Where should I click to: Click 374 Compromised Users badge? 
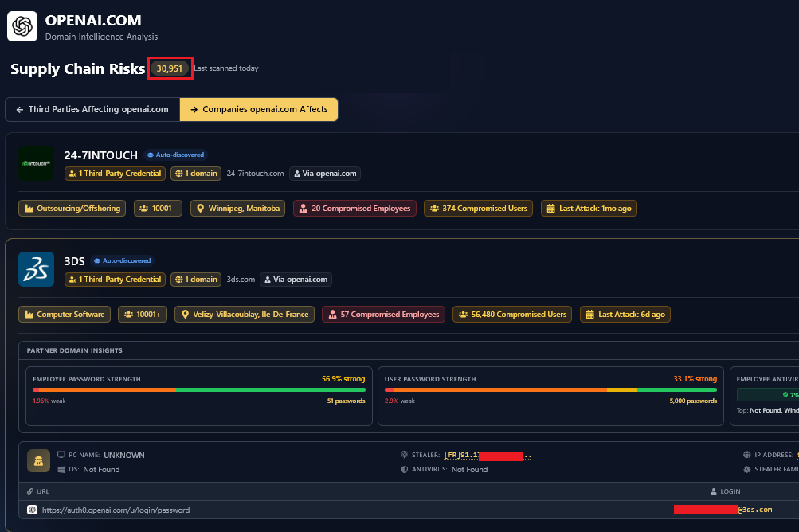(x=479, y=209)
